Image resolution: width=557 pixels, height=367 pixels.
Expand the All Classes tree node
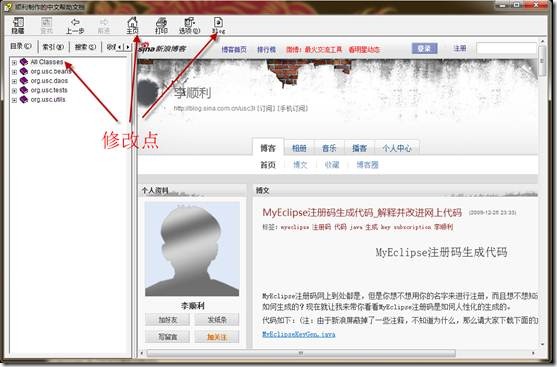coord(14,62)
